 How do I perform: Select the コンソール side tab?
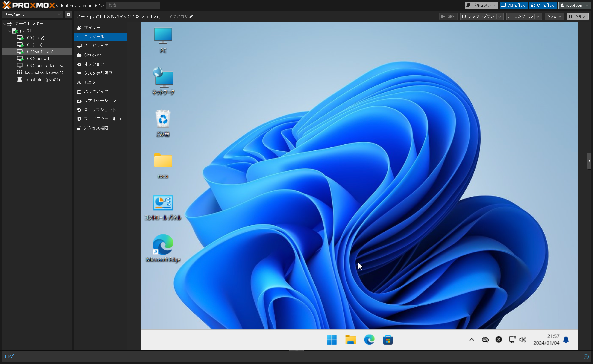[x=100, y=37]
